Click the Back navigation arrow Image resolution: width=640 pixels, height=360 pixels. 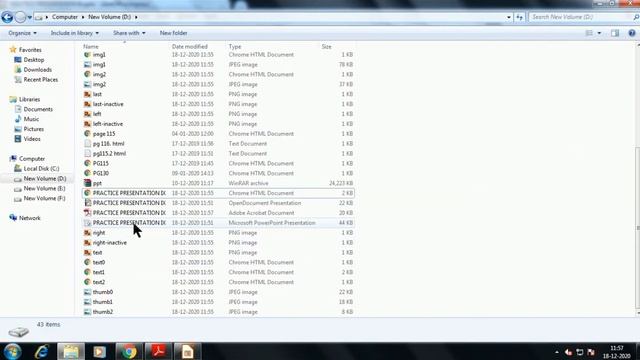pos(7,17)
